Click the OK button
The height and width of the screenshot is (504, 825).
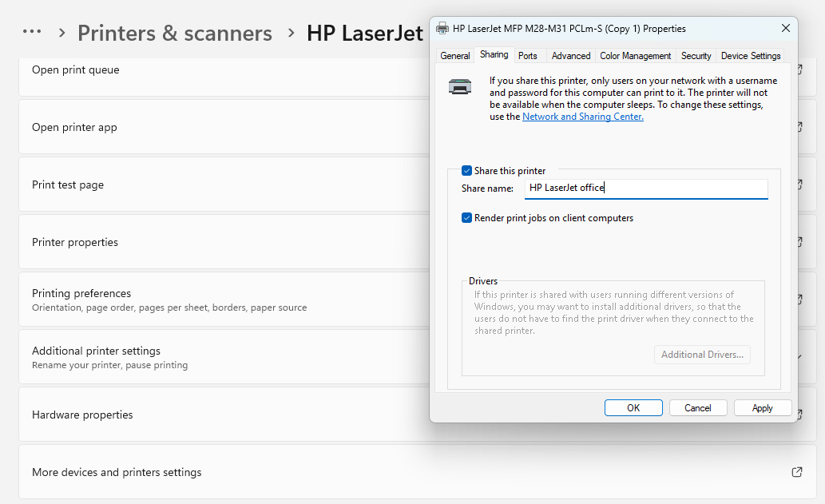tap(633, 407)
